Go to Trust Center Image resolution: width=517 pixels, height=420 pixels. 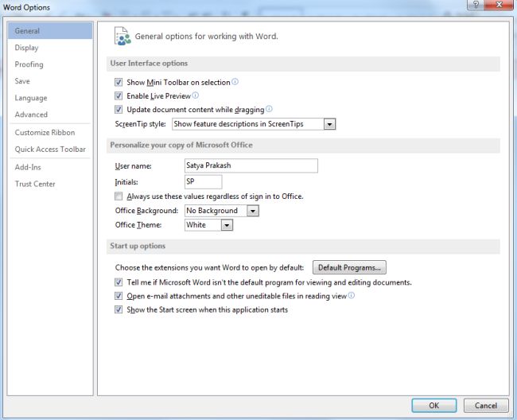[x=50, y=184]
